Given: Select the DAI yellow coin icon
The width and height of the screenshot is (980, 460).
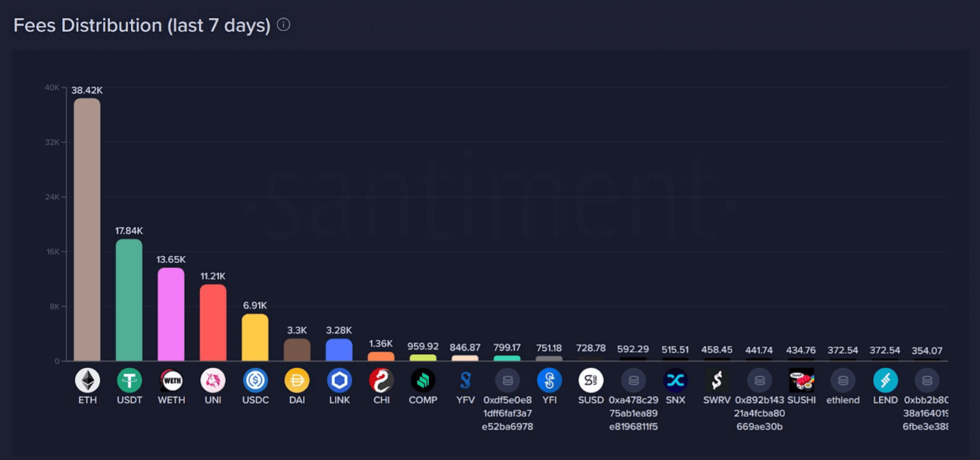Looking at the screenshot, I should pyautogui.click(x=297, y=380).
